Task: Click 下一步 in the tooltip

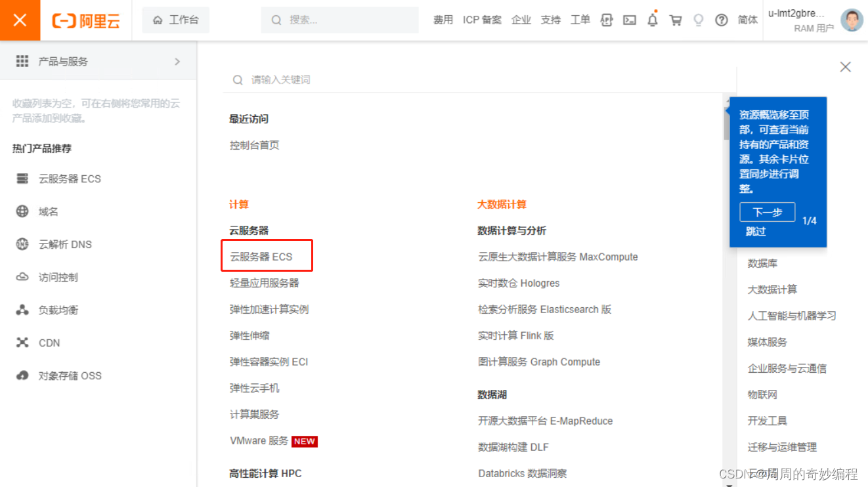Action: pos(767,212)
